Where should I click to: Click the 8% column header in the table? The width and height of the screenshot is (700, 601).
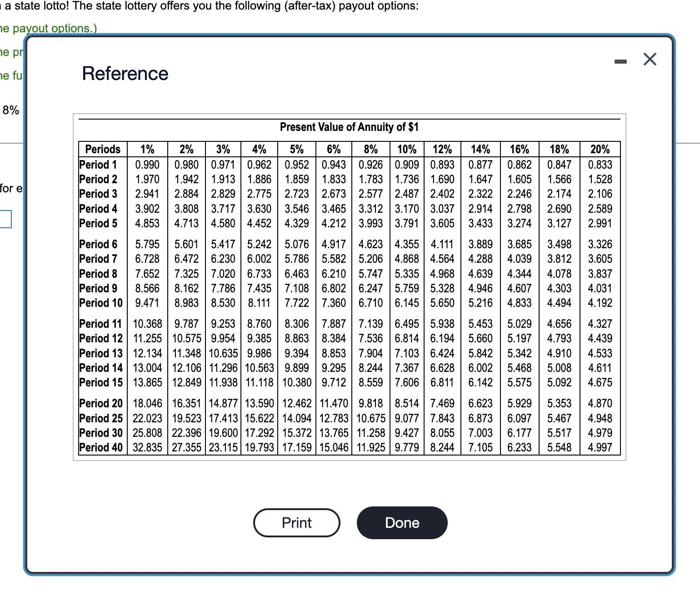click(x=371, y=149)
